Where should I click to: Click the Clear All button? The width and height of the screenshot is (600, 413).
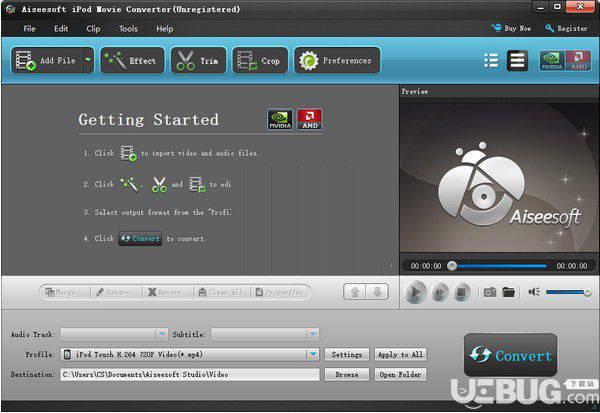pos(222,292)
